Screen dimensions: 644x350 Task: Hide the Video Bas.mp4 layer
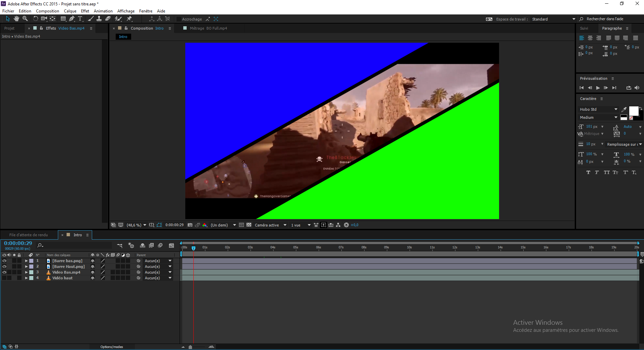pos(4,272)
